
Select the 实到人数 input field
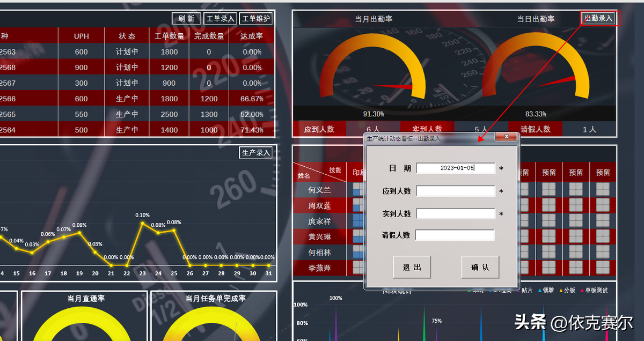456,213
